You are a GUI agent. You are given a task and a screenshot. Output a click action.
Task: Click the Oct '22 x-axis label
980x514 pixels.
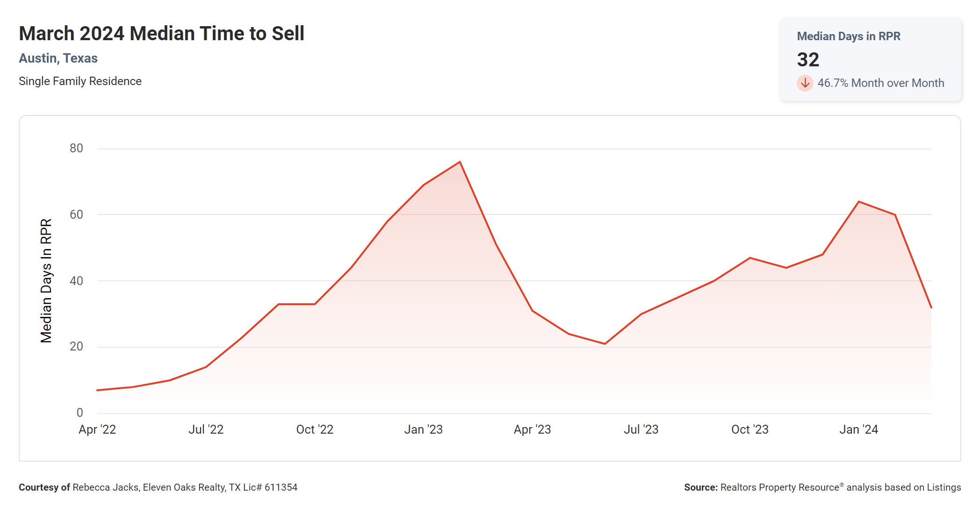[x=315, y=429]
